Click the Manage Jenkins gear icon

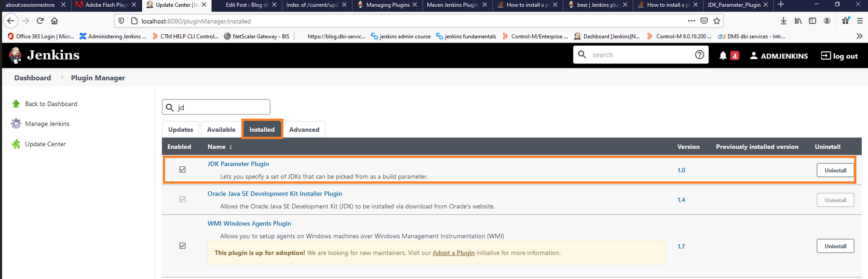[x=16, y=123]
